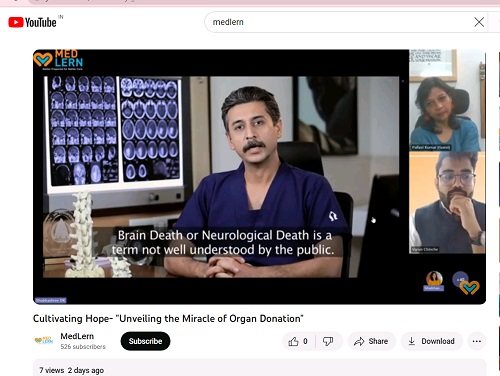The width and height of the screenshot is (500, 376).
Task: Like the video with the thumbs-up icon
Action: [299, 341]
